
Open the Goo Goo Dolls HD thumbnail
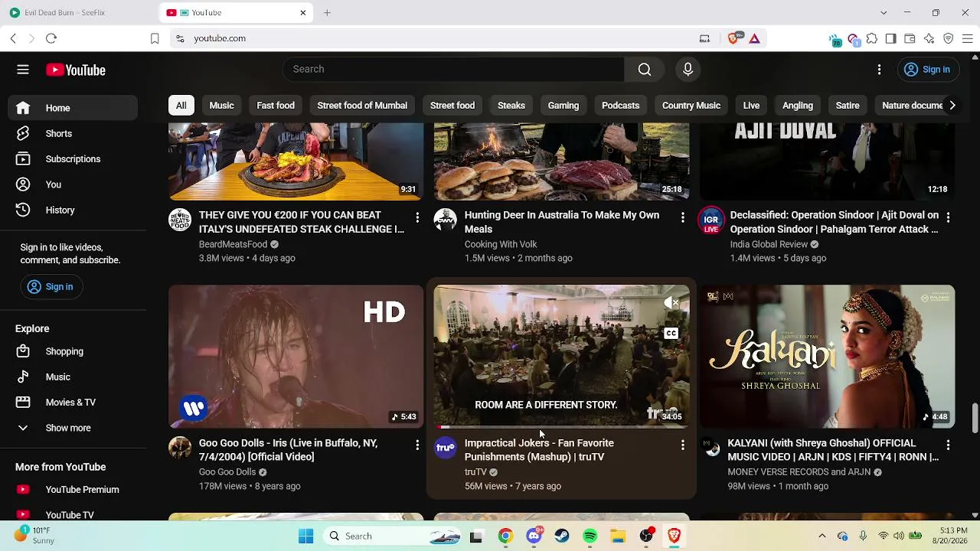pyautogui.click(x=296, y=357)
